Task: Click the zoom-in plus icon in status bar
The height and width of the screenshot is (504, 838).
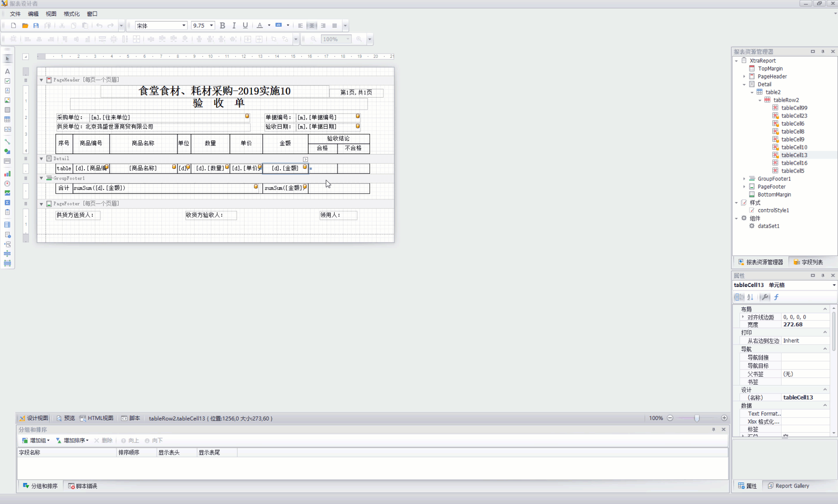Action: [x=724, y=418]
